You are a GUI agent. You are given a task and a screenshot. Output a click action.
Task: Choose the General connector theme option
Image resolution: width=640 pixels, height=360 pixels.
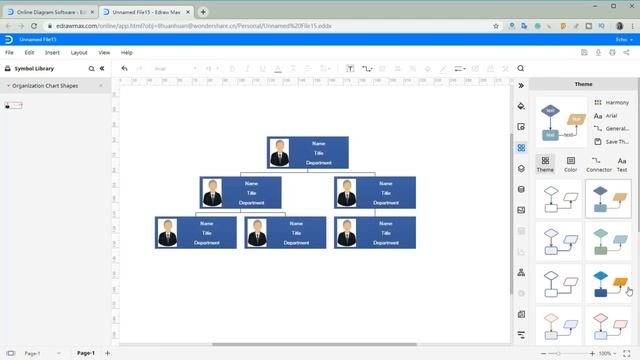click(x=611, y=129)
